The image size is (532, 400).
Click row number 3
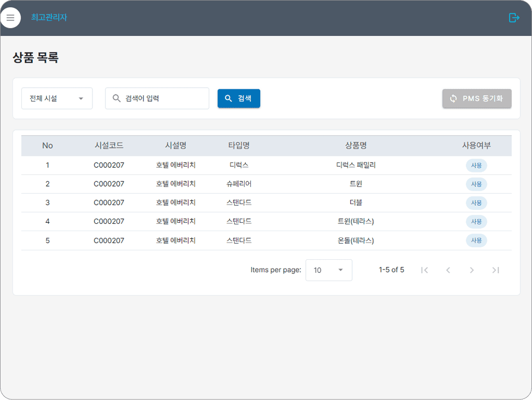pyautogui.click(x=47, y=203)
